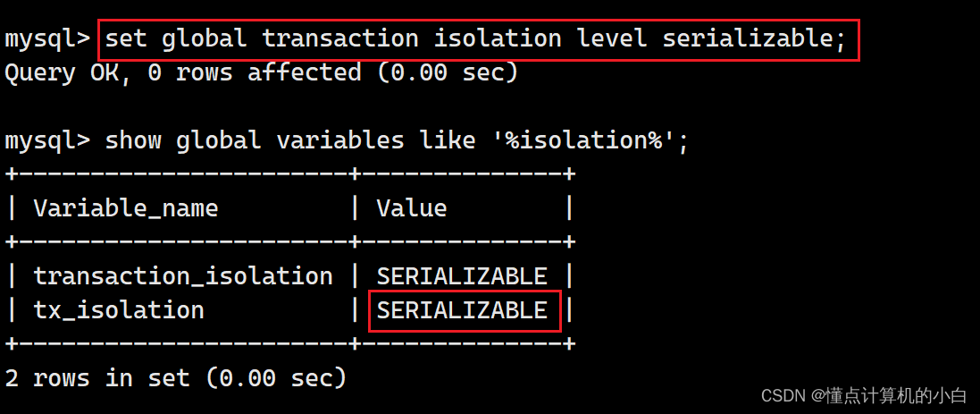Click the word 'global' in set command
This screenshot has width=980, height=414.
point(204,39)
